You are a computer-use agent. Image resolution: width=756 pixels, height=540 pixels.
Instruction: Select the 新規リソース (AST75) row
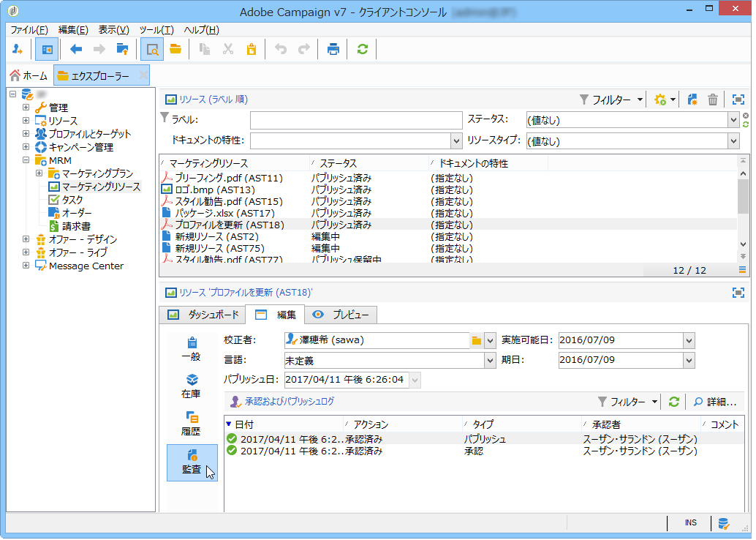coord(448,248)
